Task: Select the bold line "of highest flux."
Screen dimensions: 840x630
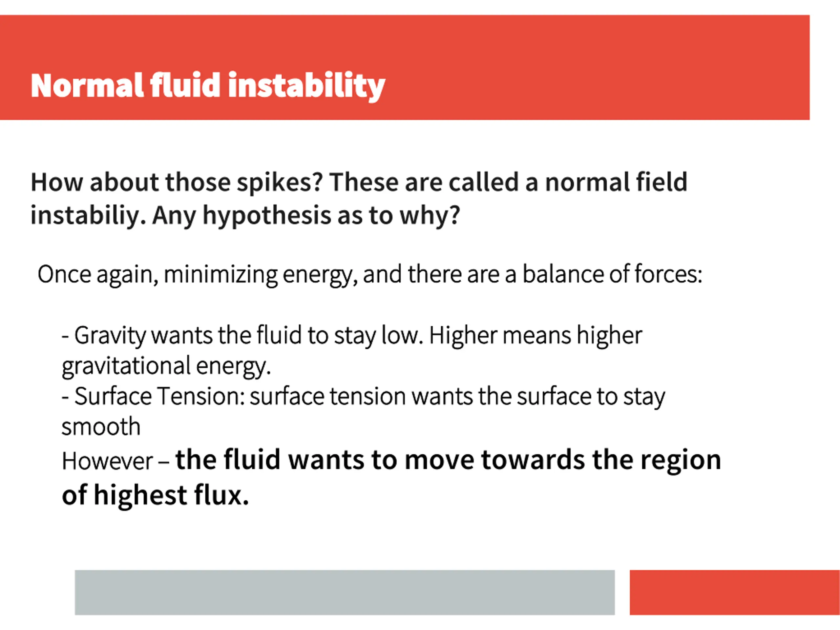Action: coord(155,495)
